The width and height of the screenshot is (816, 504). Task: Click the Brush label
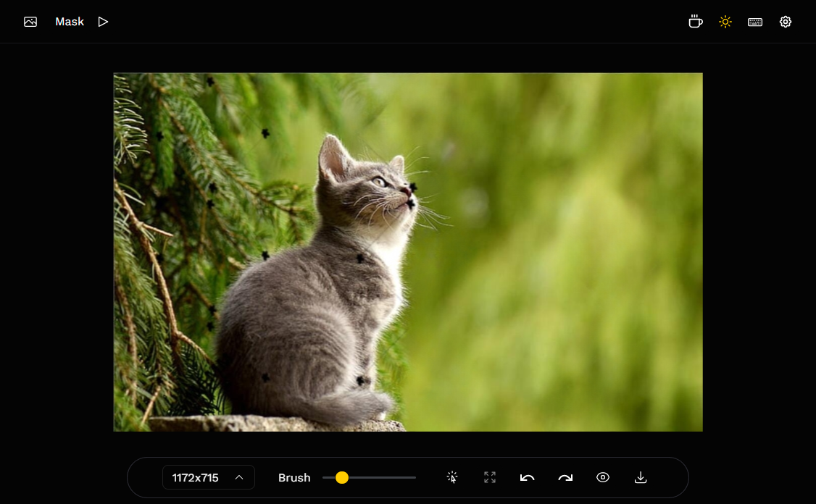[x=294, y=477]
